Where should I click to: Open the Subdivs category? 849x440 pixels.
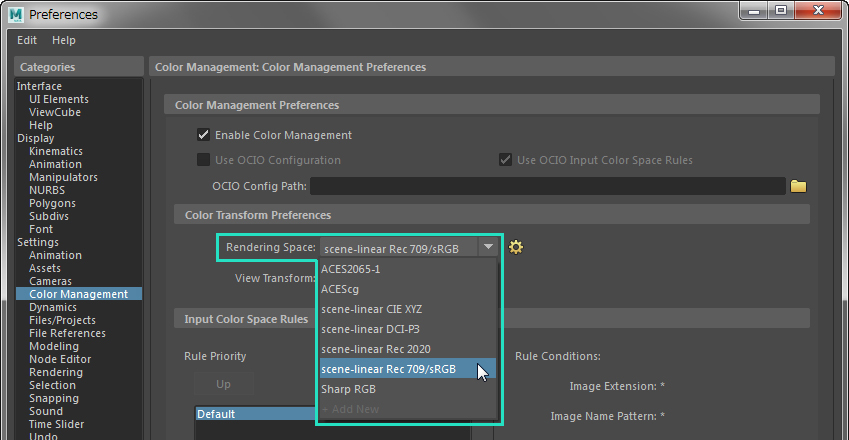pos(49,216)
